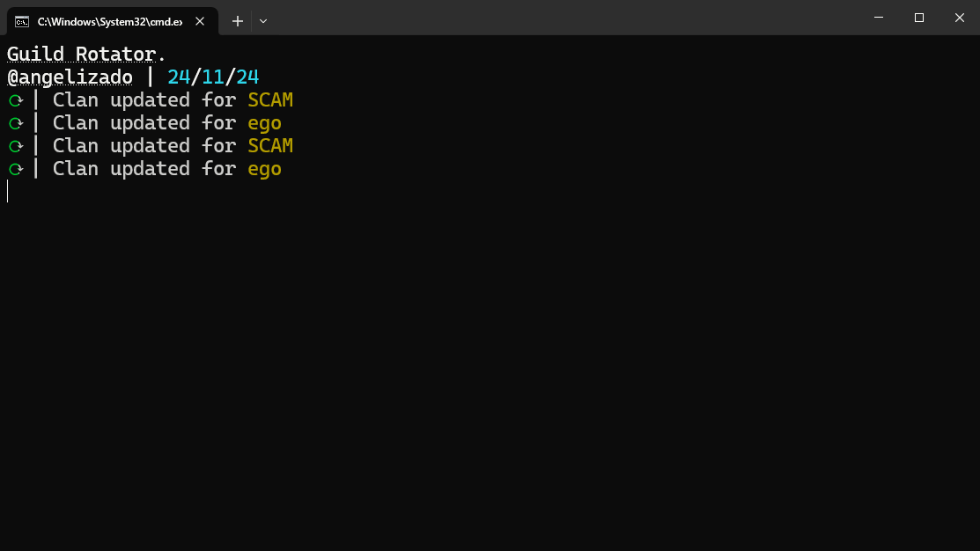Maximize the terminal window
The height and width of the screenshot is (551, 980).
click(x=919, y=18)
